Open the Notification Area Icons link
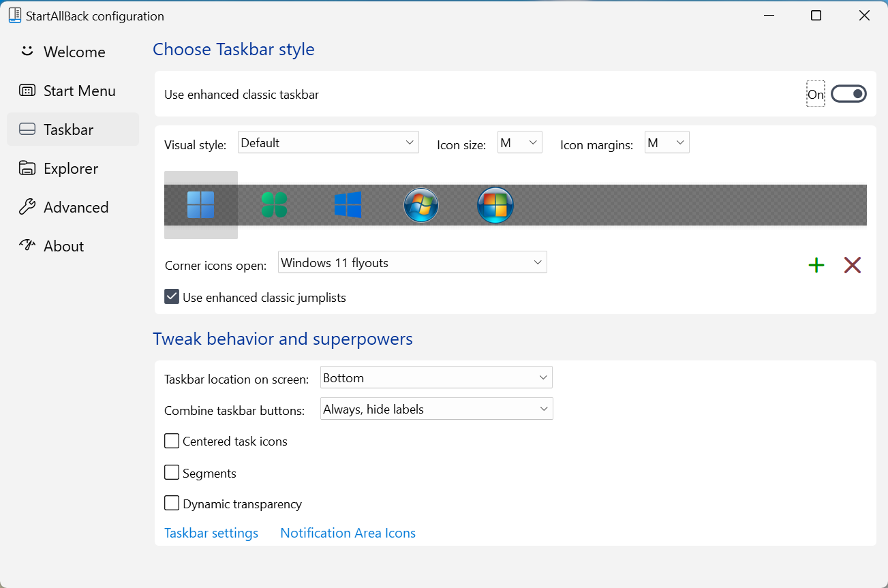 pos(348,533)
